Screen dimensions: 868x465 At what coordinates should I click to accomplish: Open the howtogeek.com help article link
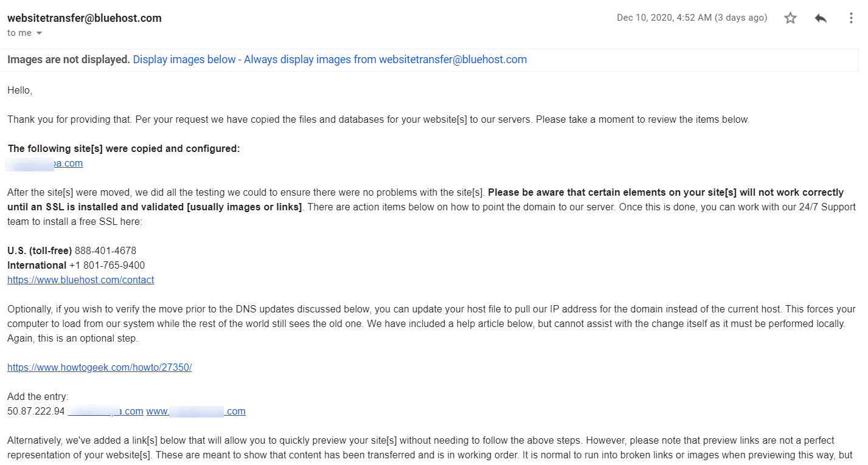[99, 368]
